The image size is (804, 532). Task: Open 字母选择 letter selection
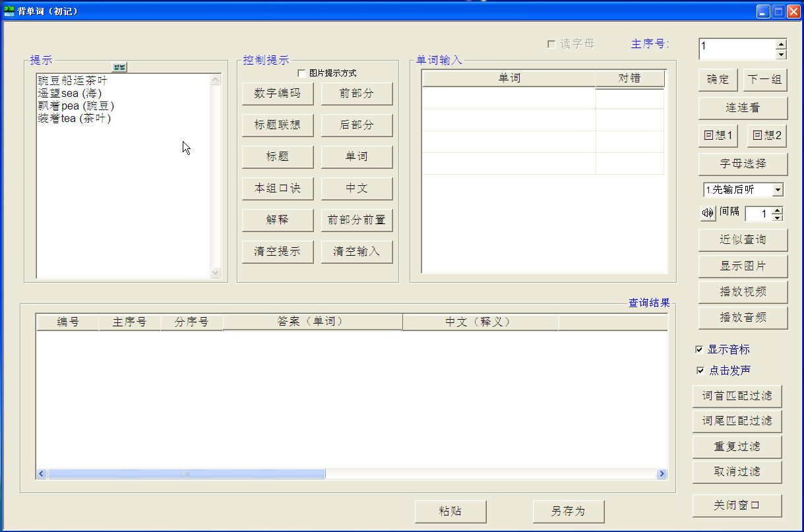(x=743, y=163)
